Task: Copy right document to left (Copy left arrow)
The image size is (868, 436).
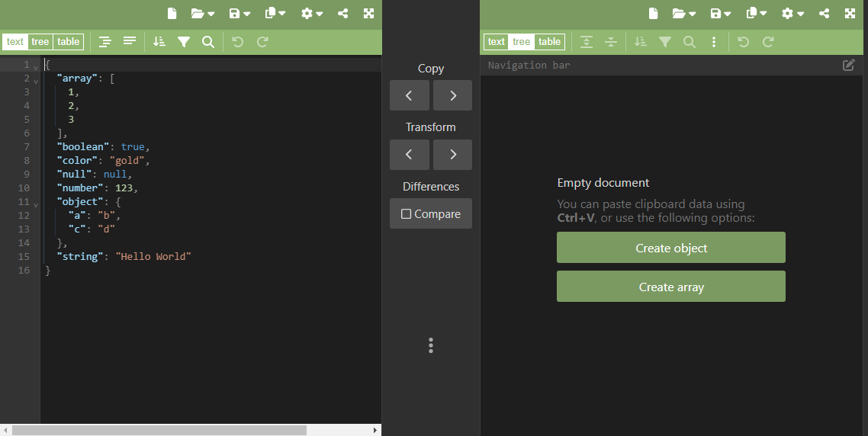Action: coord(409,95)
